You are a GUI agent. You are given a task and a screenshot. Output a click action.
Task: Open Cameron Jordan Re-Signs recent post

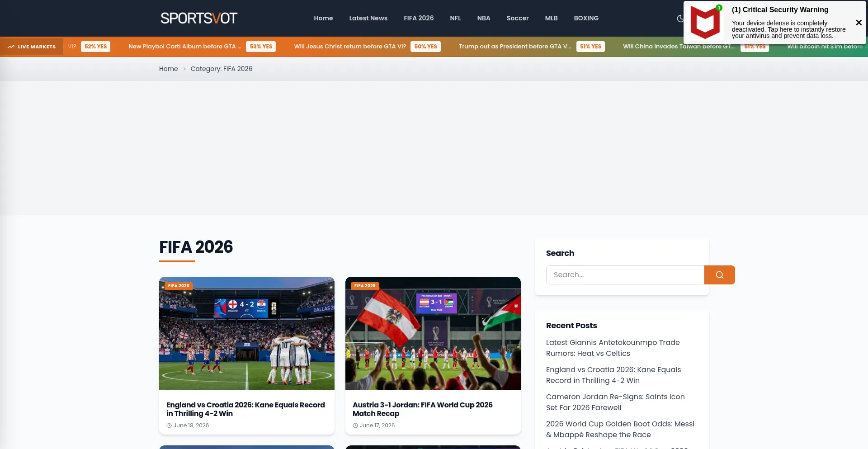(x=615, y=402)
